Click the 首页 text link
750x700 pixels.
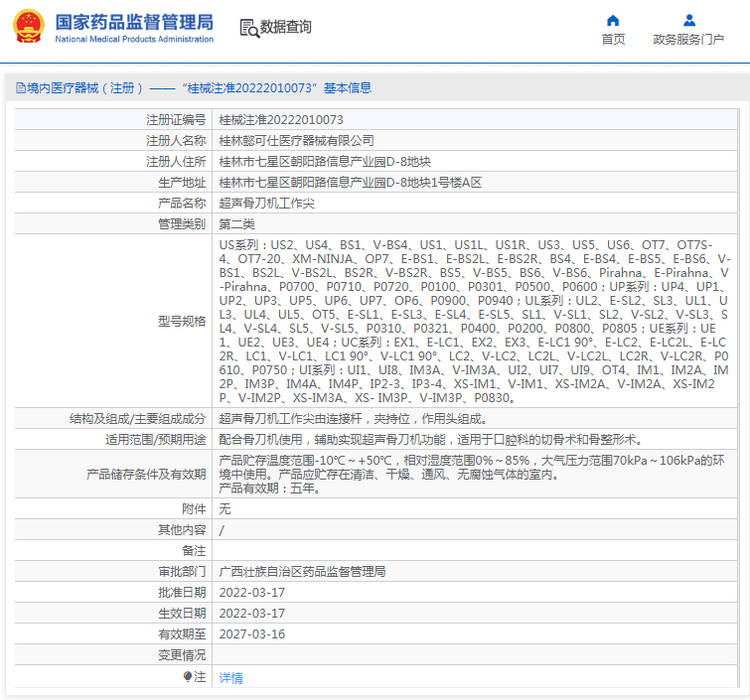(613, 39)
